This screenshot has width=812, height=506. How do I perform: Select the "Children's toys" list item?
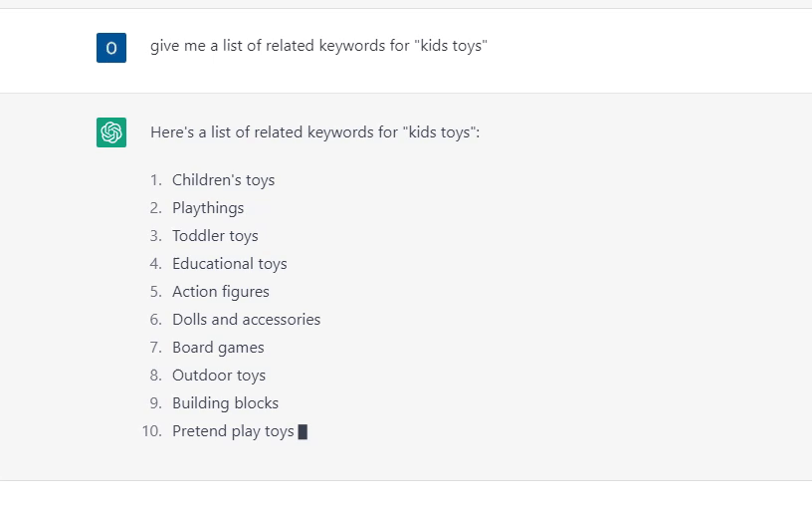(223, 180)
